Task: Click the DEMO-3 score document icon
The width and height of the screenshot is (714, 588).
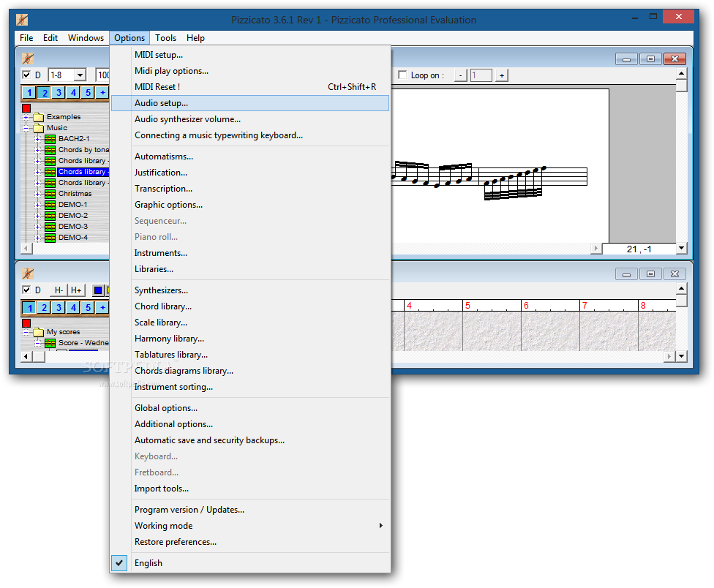Action: [50, 226]
